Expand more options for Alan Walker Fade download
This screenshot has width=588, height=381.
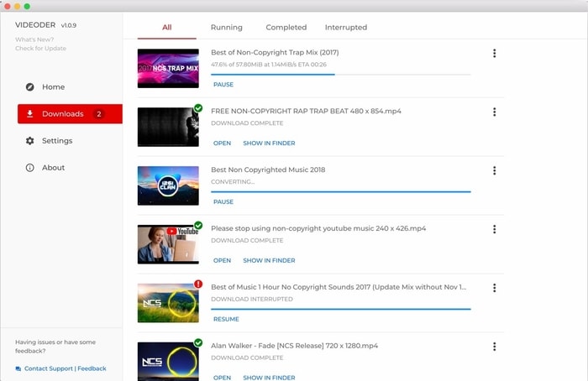[x=494, y=347]
